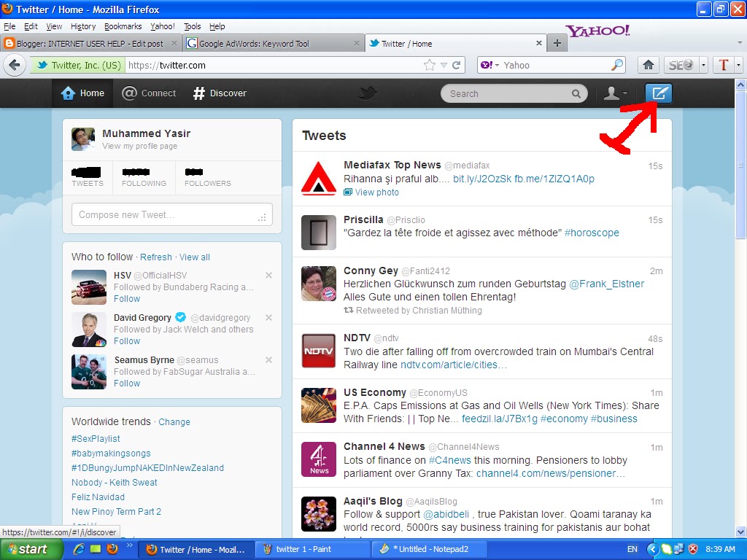Viewport: 747px width, 560px height.
Task: Click Mediafax Top News avatar
Action: click(x=319, y=179)
